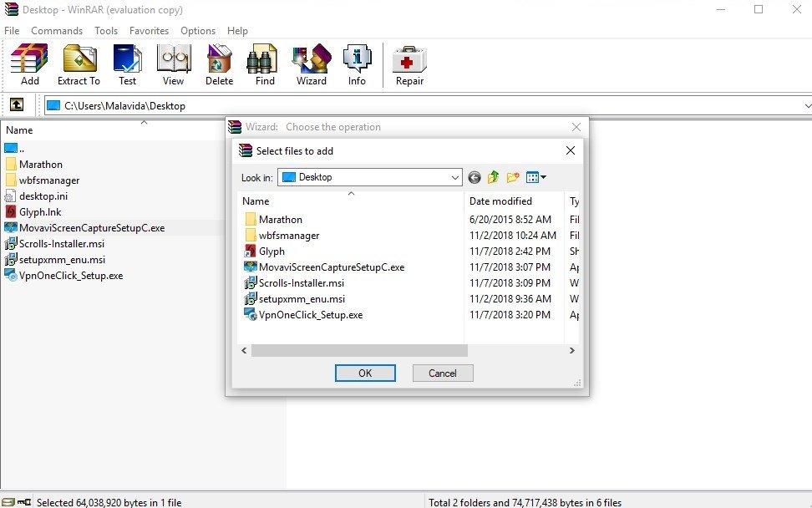Click the key password icon in status bar

click(24, 502)
